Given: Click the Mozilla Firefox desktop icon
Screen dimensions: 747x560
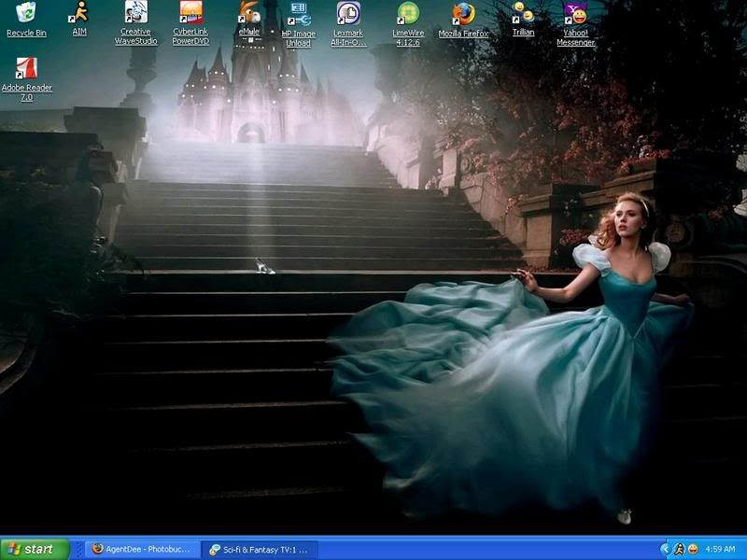Looking at the screenshot, I should point(463,14).
